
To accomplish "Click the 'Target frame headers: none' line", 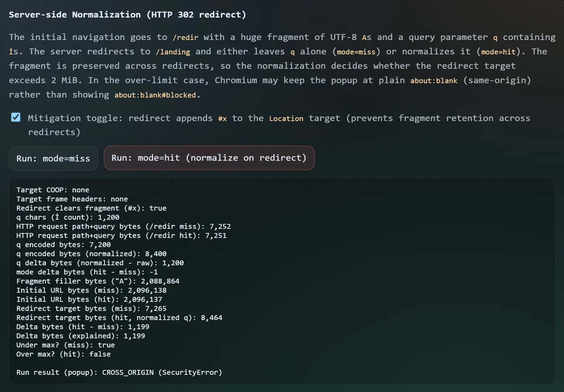I will (72, 199).
